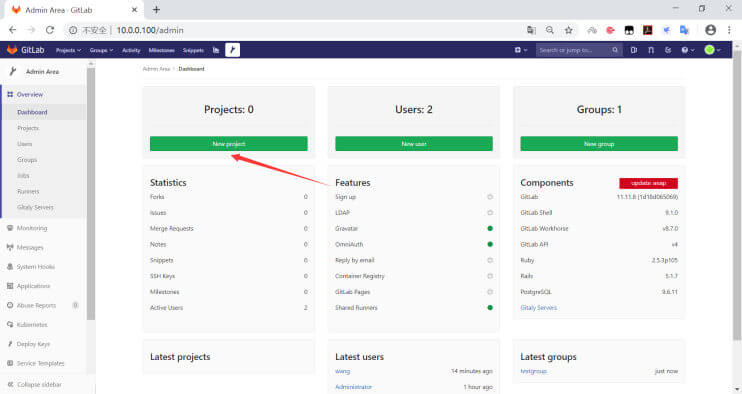Image resolution: width=742 pixels, height=394 pixels.
Task: Open Jobs in the sidebar
Action: tap(23, 175)
